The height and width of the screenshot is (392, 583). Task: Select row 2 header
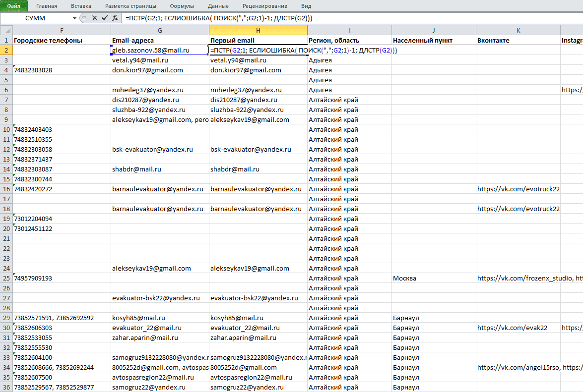click(x=6, y=50)
